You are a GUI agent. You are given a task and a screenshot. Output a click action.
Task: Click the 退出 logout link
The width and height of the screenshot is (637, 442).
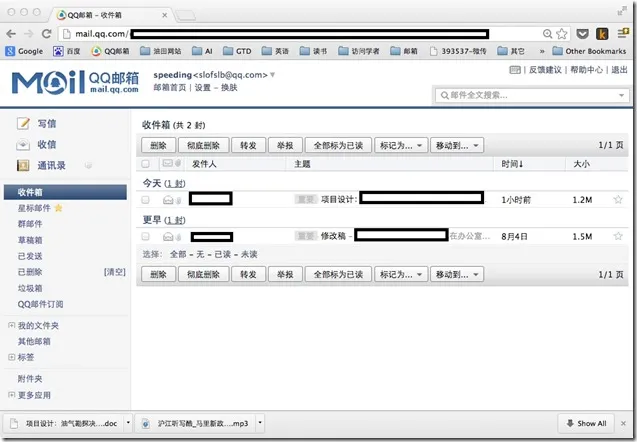tap(619, 70)
